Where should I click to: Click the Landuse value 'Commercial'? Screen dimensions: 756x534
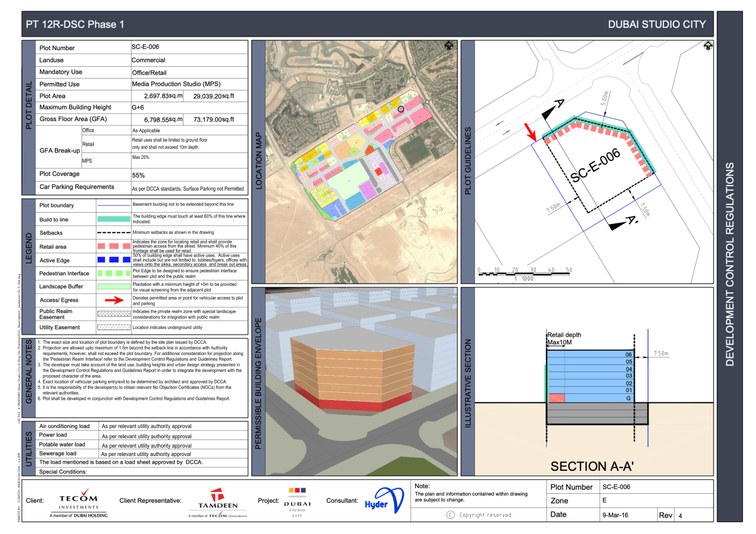tap(148, 60)
